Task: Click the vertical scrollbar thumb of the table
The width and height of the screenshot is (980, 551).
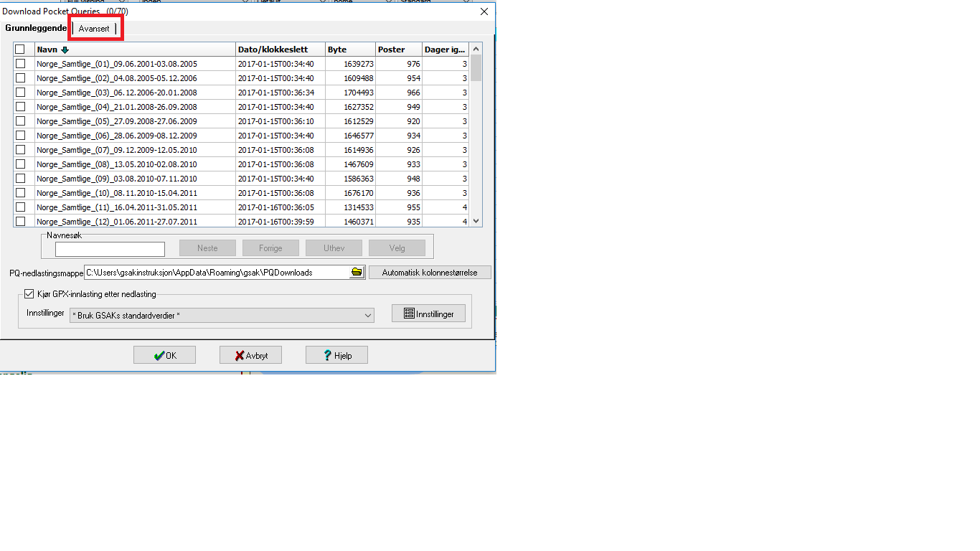Action: (x=476, y=68)
